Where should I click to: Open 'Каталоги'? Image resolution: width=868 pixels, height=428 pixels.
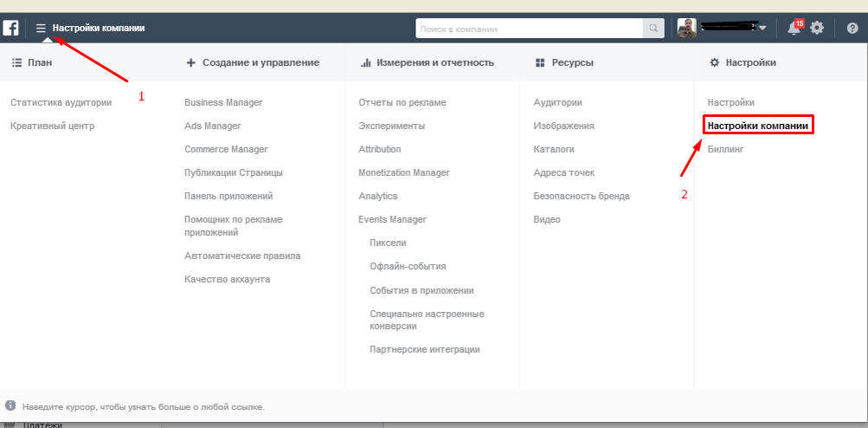pyautogui.click(x=554, y=149)
